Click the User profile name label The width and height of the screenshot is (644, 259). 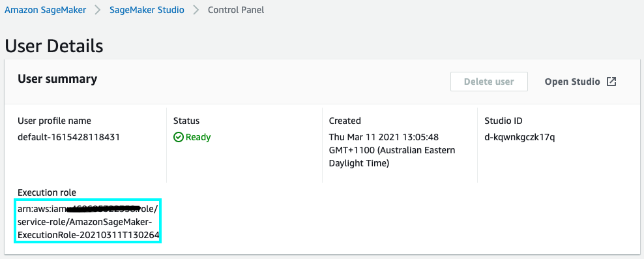click(54, 121)
